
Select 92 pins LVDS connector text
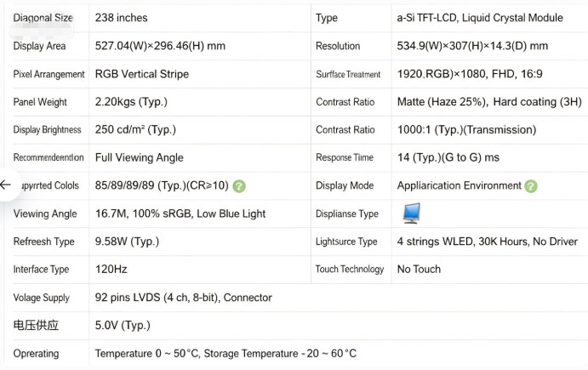pos(183,297)
